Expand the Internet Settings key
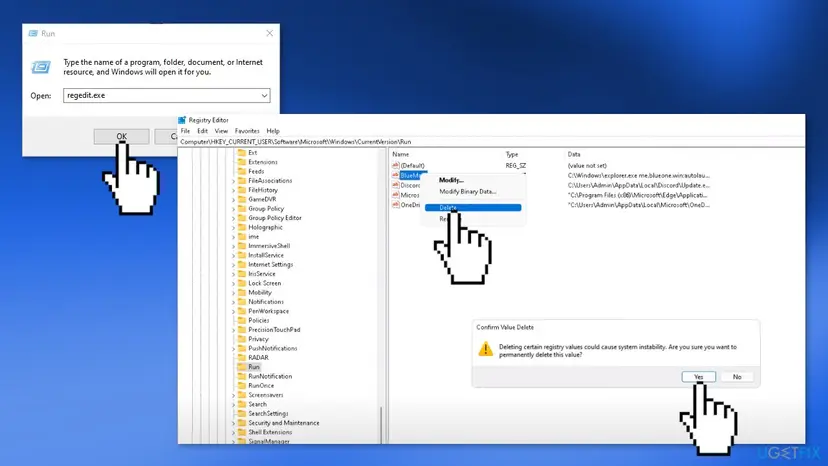This screenshot has height=466, width=828. click(233, 265)
